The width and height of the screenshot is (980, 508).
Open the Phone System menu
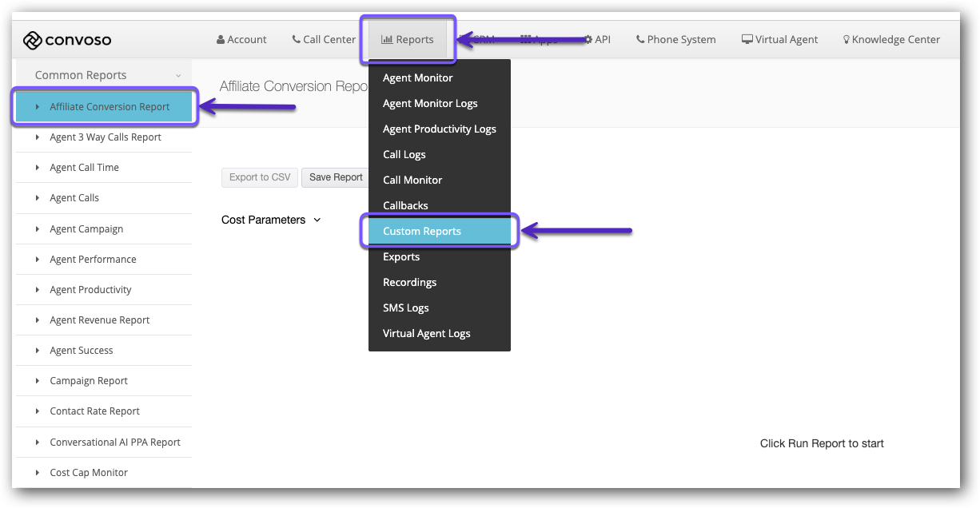tap(676, 39)
